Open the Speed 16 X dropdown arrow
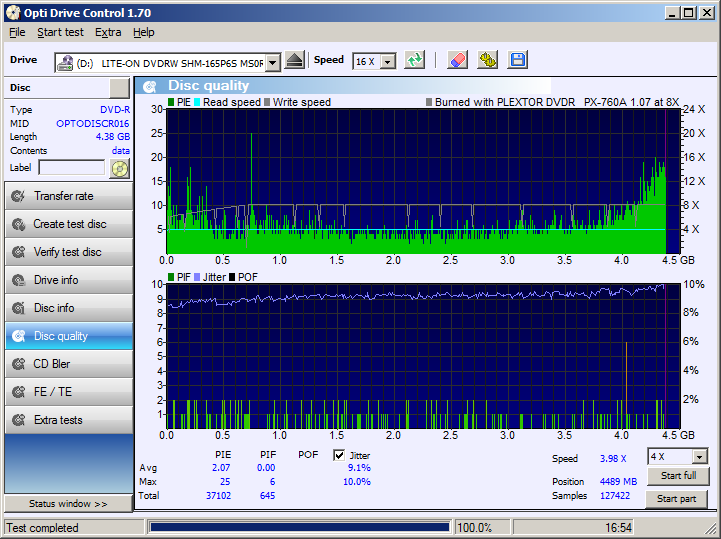The height and width of the screenshot is (539, 721). pyautogui.click(x=389, y=62)
